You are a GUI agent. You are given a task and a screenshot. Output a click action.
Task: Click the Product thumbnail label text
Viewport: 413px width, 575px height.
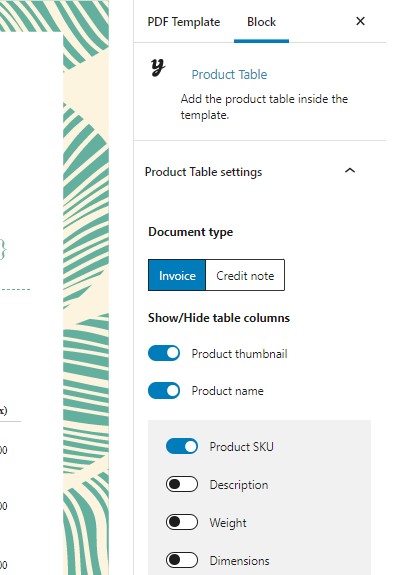pos(239,354)
